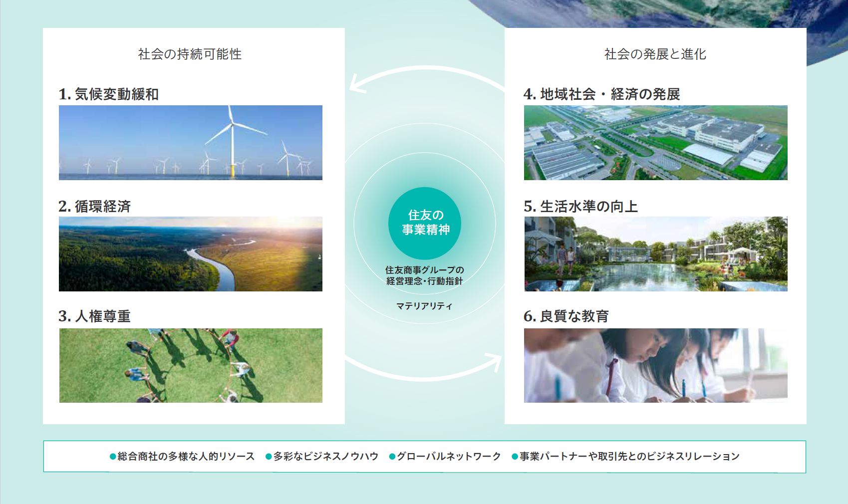Click the text 住友商事グループの経営理念・行動指針
This screenshot has width=848, height=504.
[425, 275]
